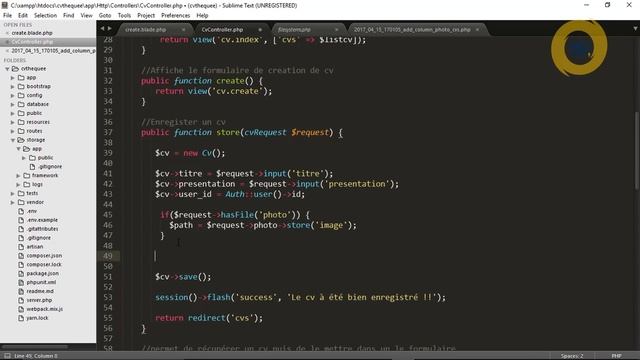Click the file icon beside yarn.lock
640x360 pixels.
[21, 318]
